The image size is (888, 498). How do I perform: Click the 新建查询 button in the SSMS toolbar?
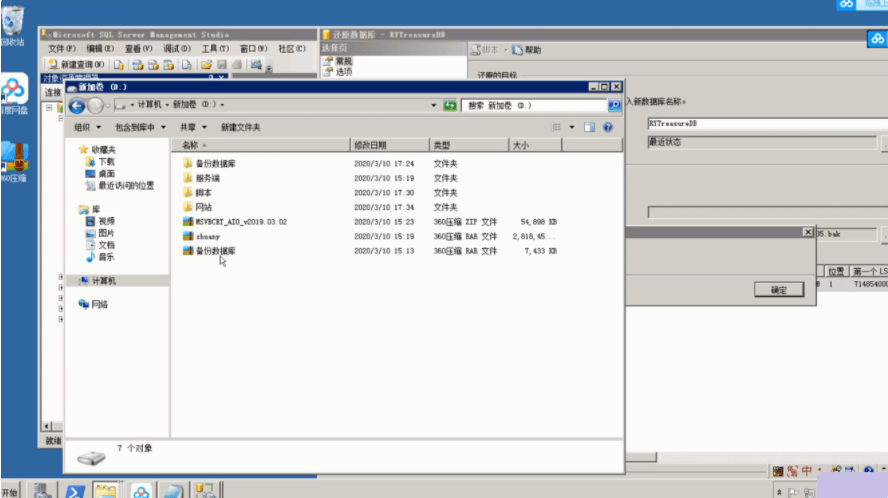(x=76, y=65)
